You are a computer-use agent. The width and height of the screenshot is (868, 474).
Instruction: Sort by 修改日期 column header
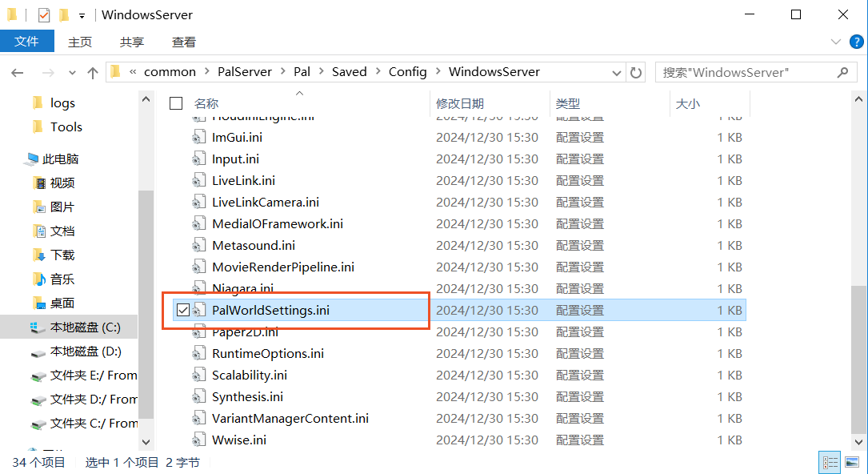(459, 103)
